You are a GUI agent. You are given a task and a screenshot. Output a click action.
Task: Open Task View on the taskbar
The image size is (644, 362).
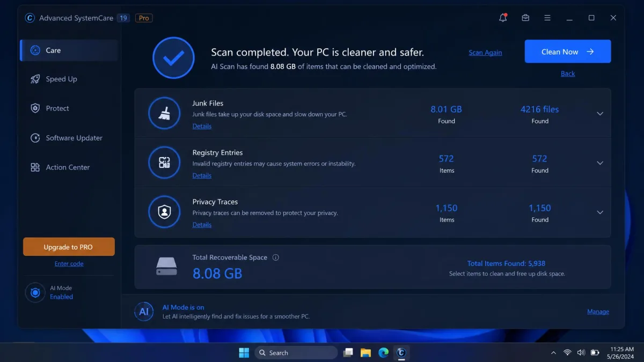click(x=348, y=352)
